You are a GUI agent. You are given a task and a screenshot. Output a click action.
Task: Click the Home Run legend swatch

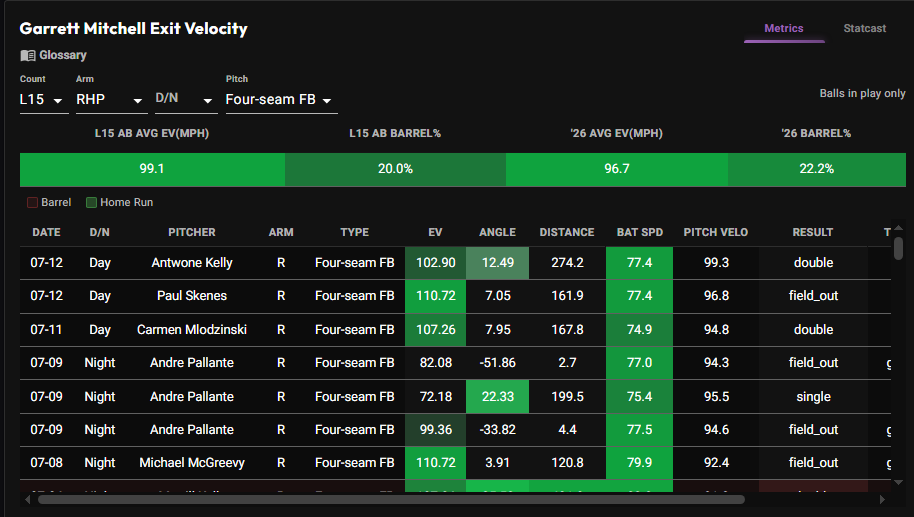coord(91,202)
